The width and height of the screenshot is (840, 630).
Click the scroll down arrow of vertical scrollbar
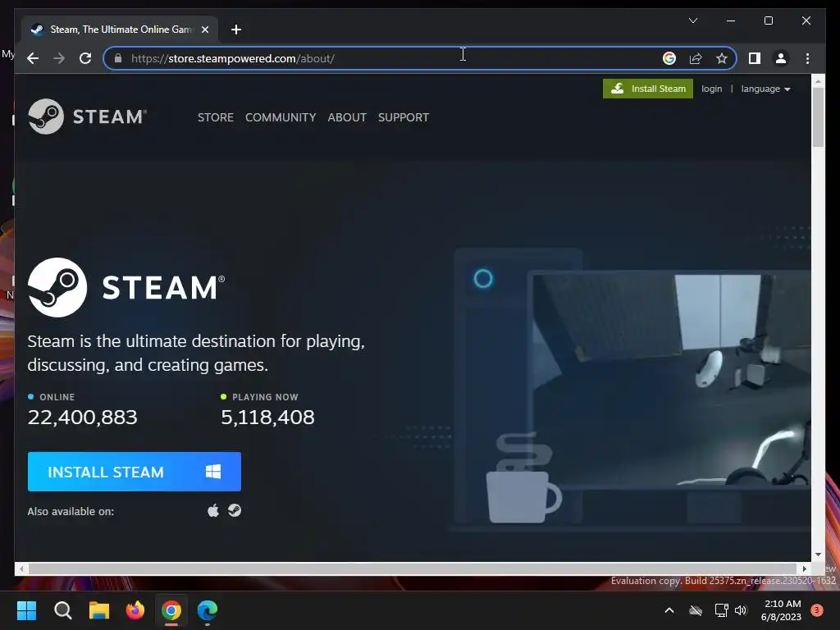(818, 555)
